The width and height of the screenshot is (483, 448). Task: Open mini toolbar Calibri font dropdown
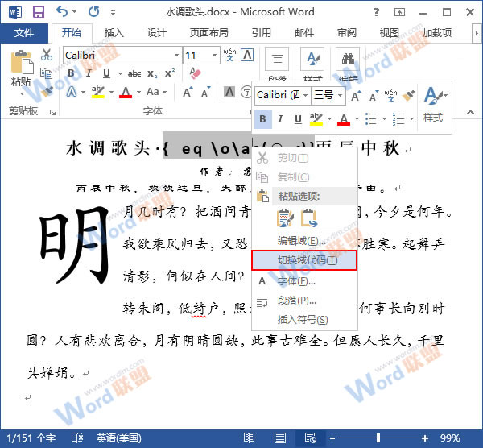tap(305, 95)
